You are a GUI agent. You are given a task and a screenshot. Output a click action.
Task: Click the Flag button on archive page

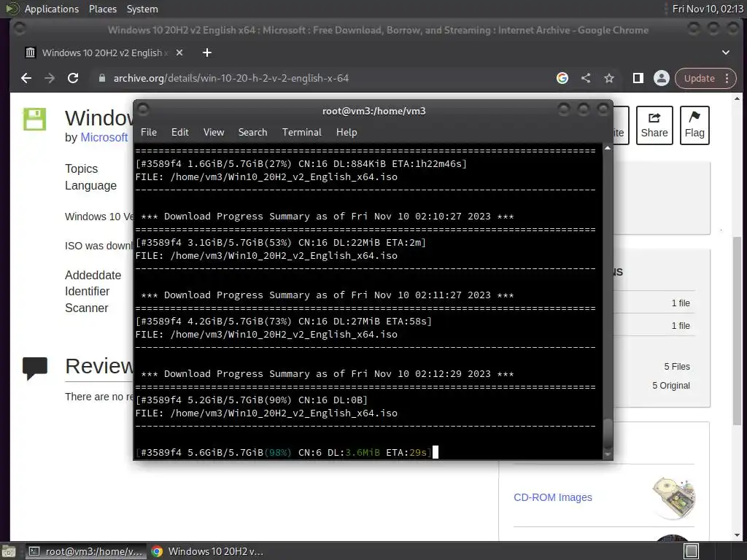coord(694,125)
